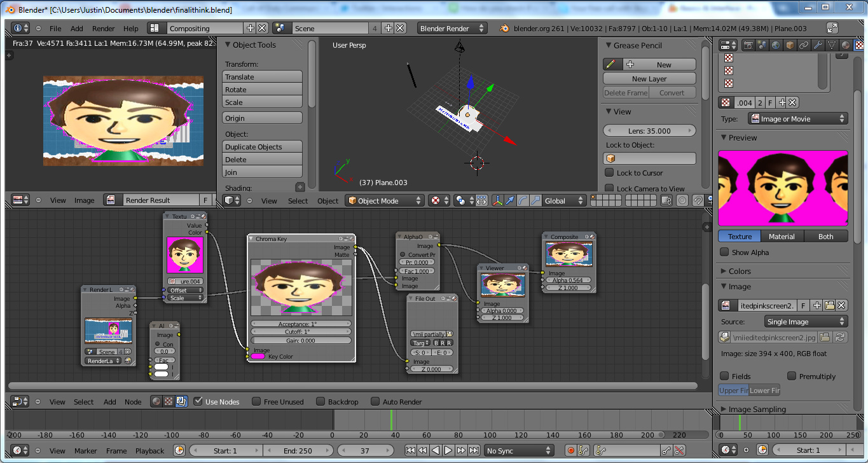868x463 pixels.
Task: Open the No Sync dropdown
Action: click(518, 450)
